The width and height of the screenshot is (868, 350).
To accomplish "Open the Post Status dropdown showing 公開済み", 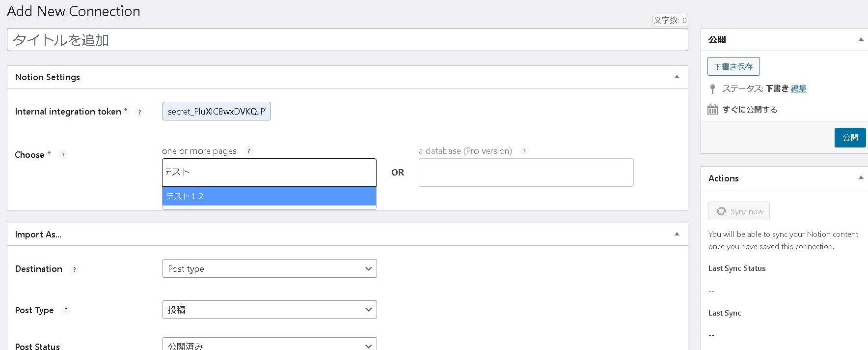I will click(x=269, y=345).
